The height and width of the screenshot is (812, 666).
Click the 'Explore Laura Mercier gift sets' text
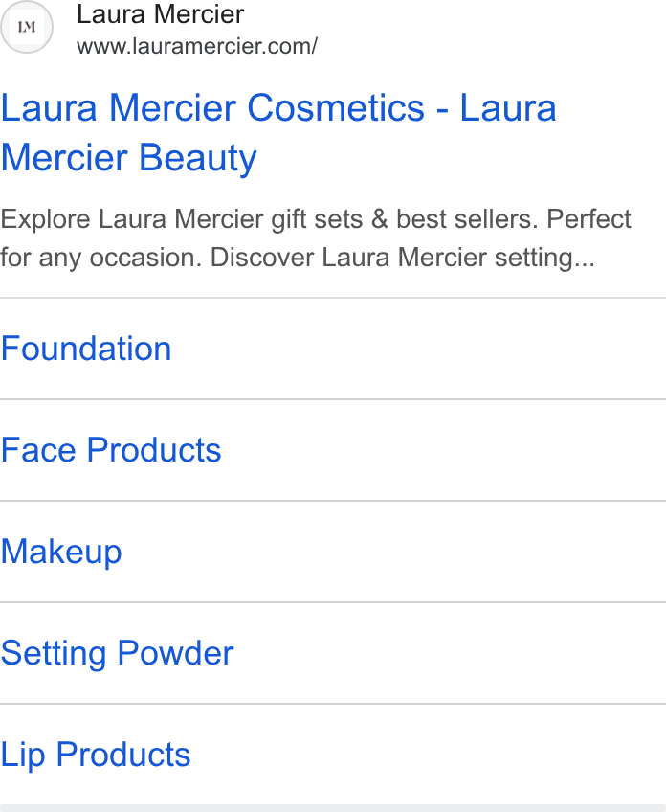(181, 219)
